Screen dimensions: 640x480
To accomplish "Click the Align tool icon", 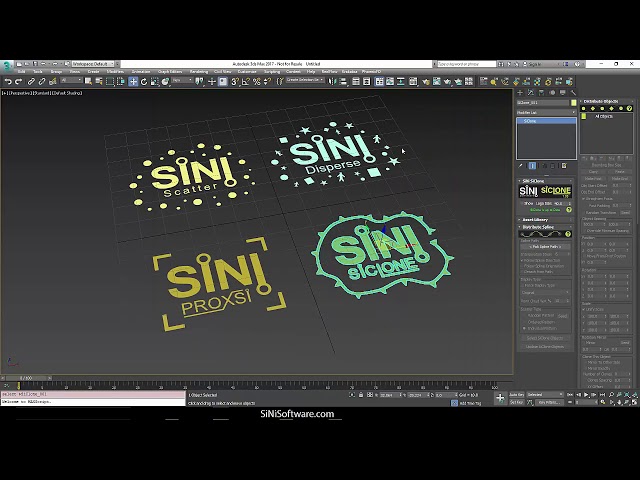I will pyautogui.click(x=343, y=82).
